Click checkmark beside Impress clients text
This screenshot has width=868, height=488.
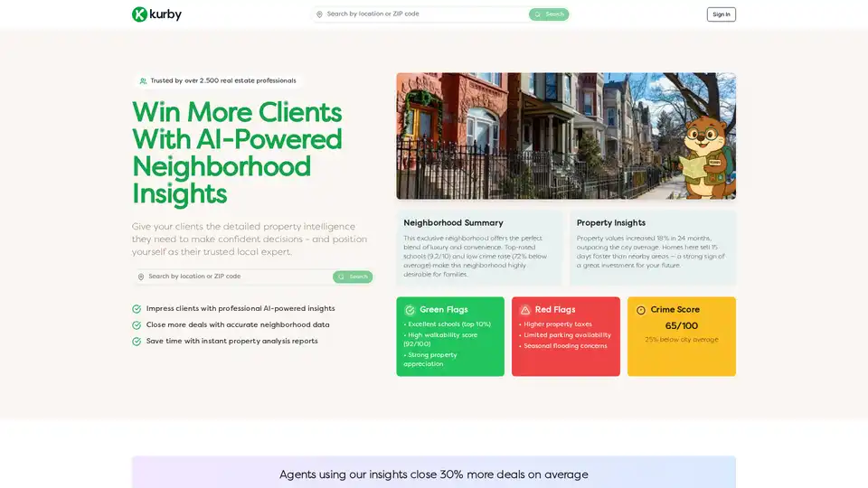tap(137, 309)
